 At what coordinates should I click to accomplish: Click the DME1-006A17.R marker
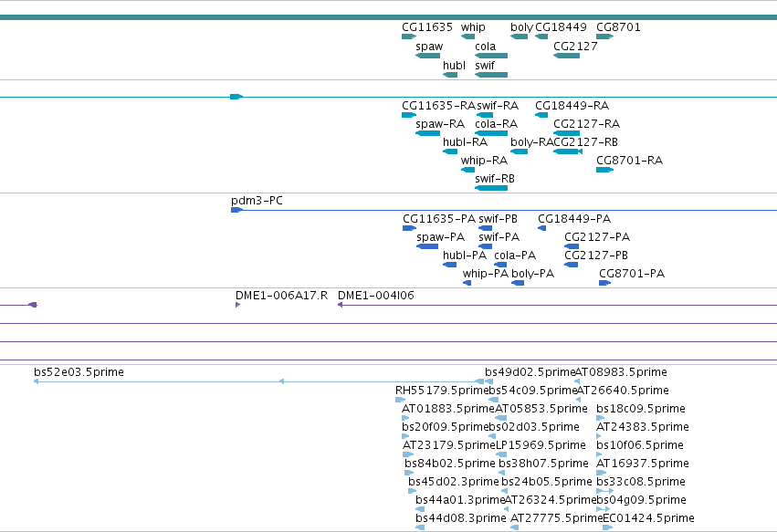238,305
